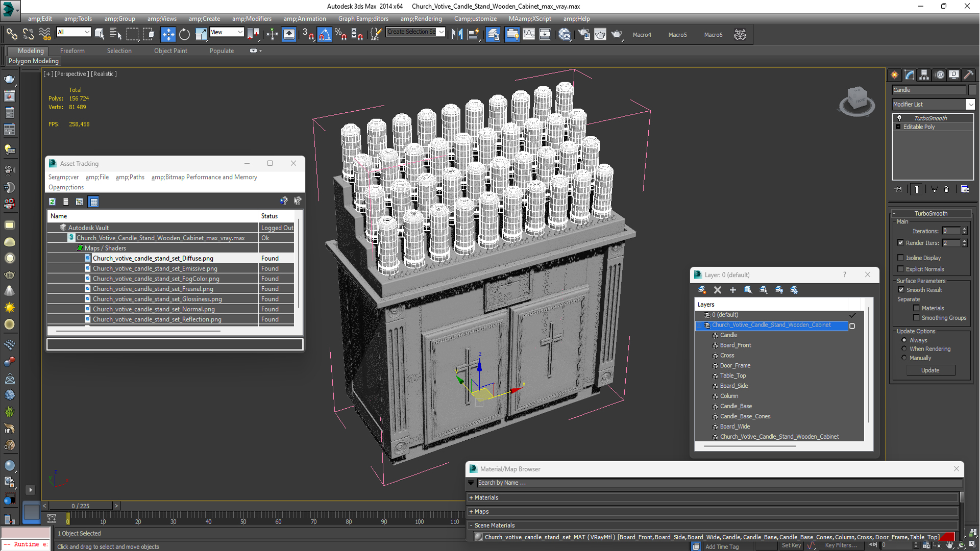This screenshot has width=980, height=551.
Task: Switch to the Object Paint ribbon tab
Action: [x=170, y=51]
